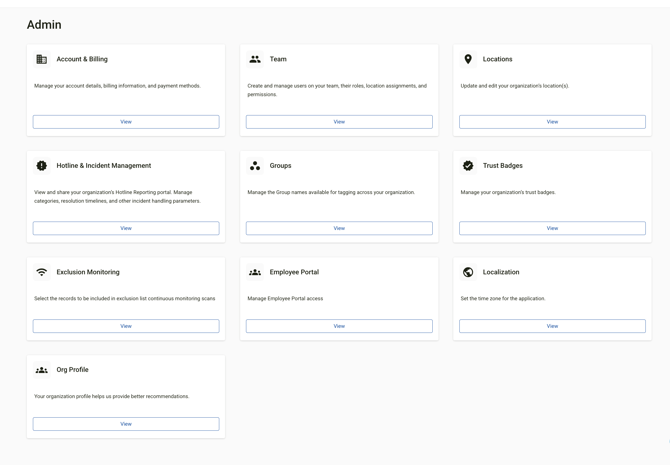Click the Employee Portal group icon

coord(255,272)
